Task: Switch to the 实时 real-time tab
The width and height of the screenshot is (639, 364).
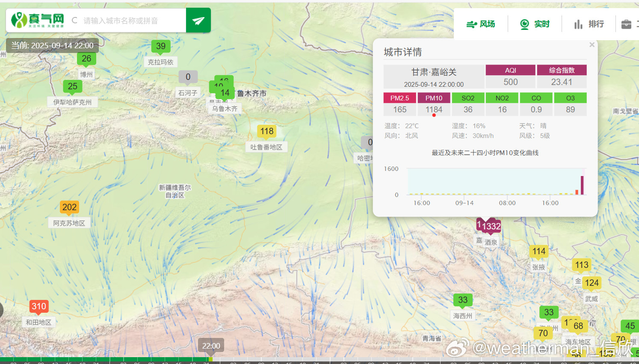Action: pyautogui.click(x=535, y=24)
